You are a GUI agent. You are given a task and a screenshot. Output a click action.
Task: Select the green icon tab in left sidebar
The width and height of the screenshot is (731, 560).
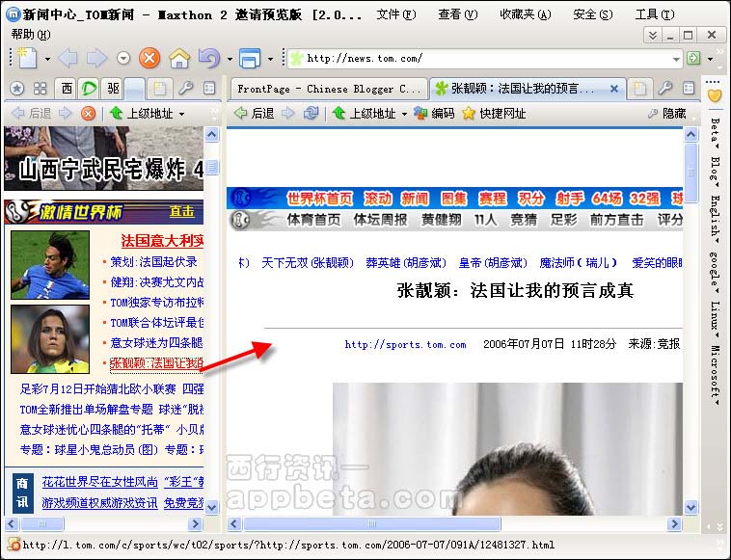tap(90, 88)
